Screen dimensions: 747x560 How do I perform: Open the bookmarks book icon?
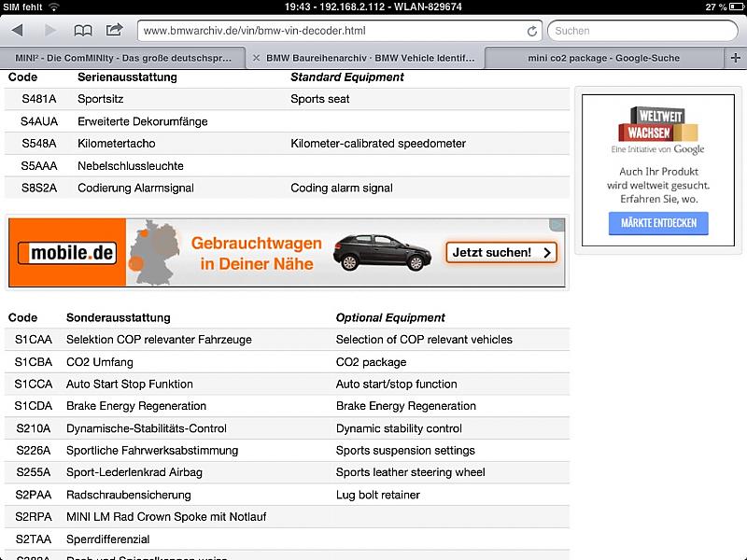tap(83, 31)
